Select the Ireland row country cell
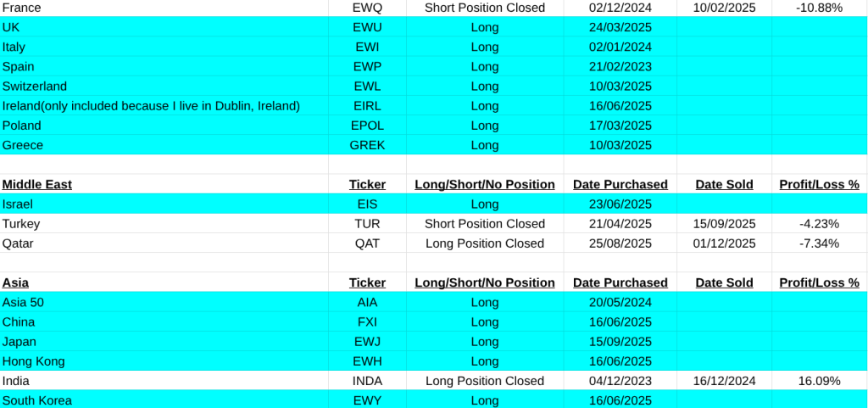The width and height of the screenshot is (868, 408). coord(151,106)
